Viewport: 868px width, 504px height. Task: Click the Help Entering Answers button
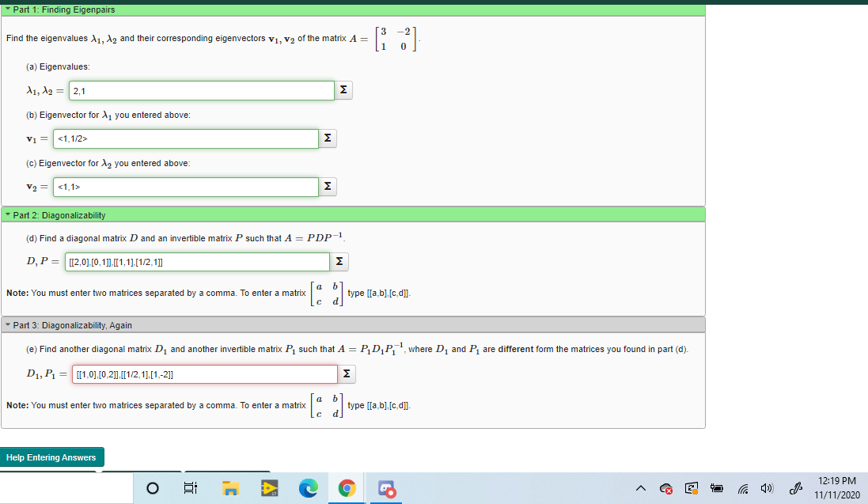point(51,457)
